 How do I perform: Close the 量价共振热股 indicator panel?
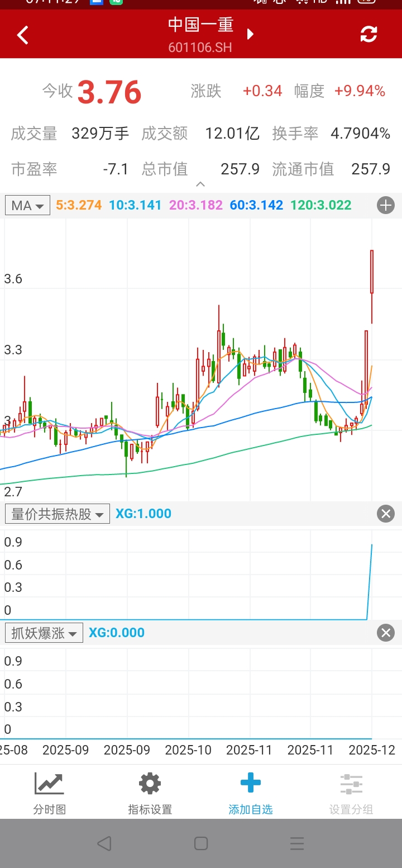pos(386,514)
